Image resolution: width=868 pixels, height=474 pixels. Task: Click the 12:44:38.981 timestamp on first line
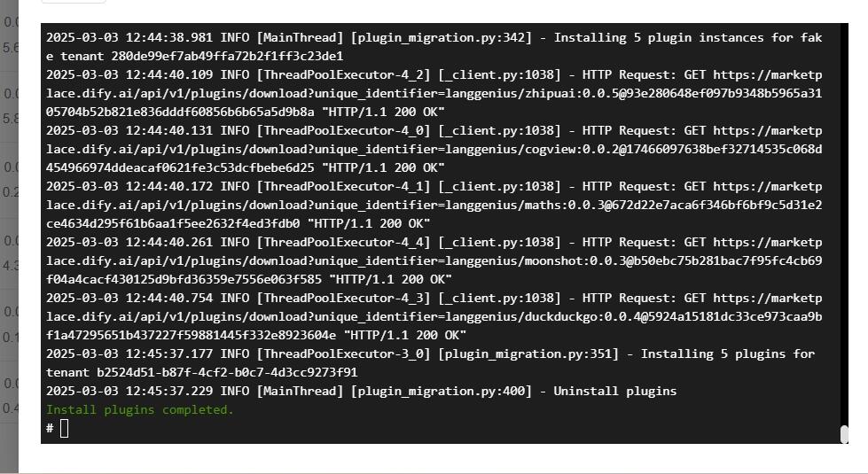pyautogui.click(x=168, y=37)
